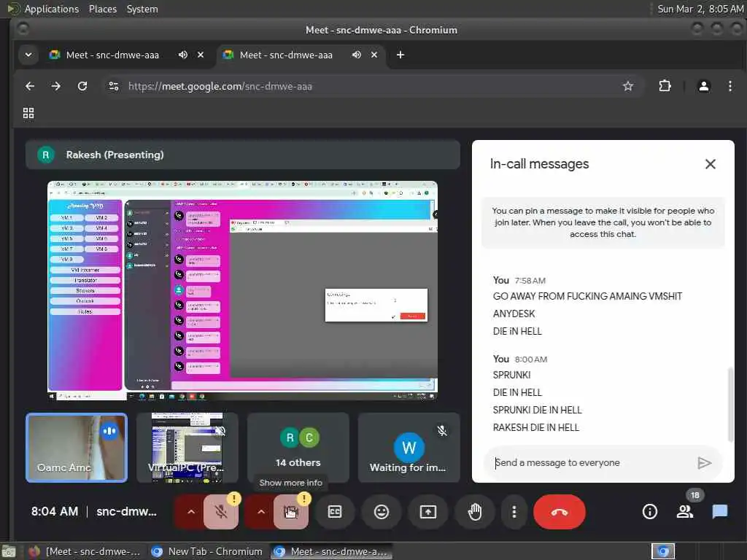Close the first Meet tab
The width and height of the screenshot is (747, 560).
point(201,55)
